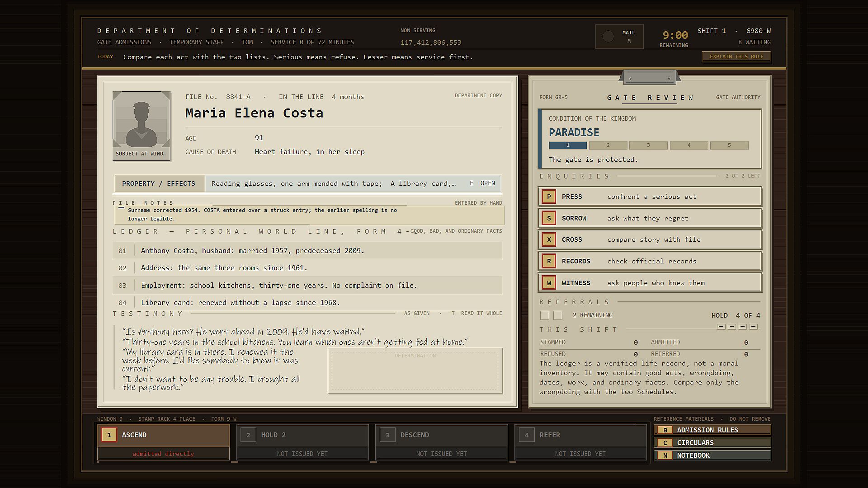Click Explain This Rule button

coord(736,56)
